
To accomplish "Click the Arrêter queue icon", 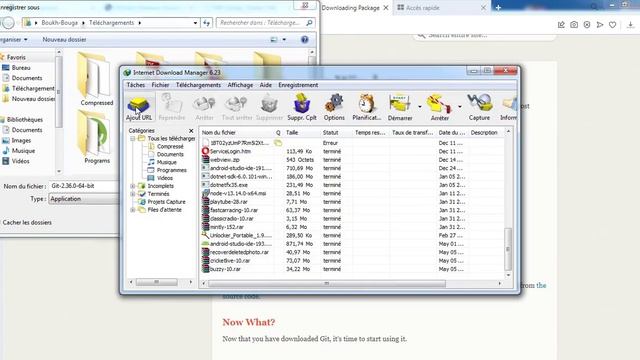I will pyautogui.click(x=439, y=107).
